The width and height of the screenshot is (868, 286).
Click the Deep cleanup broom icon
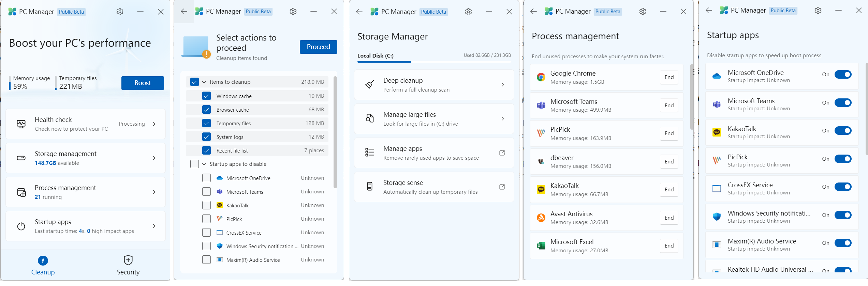pyautogui.click(x=370, y=84)
